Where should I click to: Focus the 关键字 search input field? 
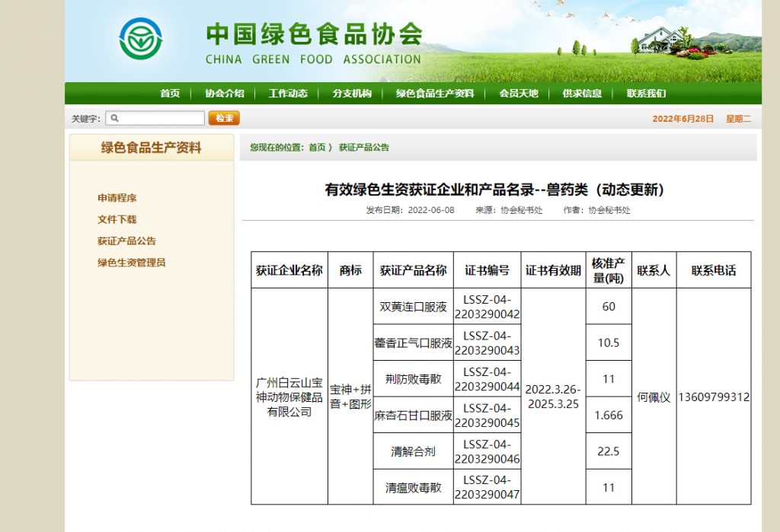pos(155,118)
